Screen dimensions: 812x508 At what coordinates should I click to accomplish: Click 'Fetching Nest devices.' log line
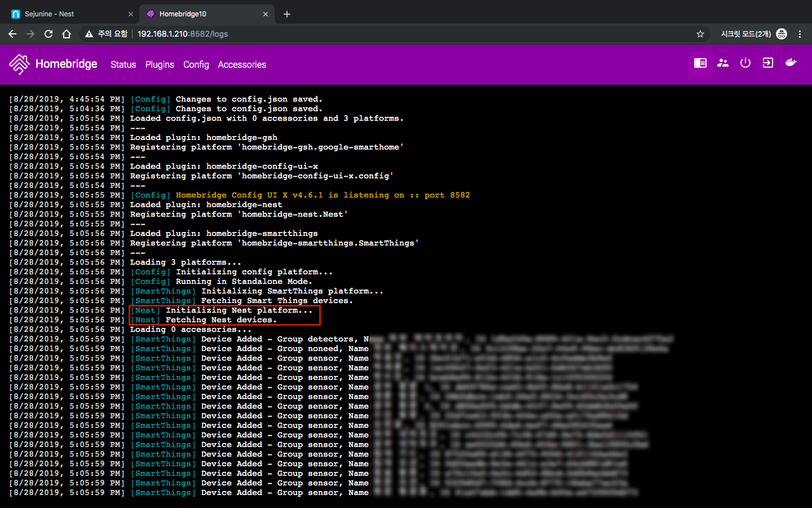click(221, 320)
